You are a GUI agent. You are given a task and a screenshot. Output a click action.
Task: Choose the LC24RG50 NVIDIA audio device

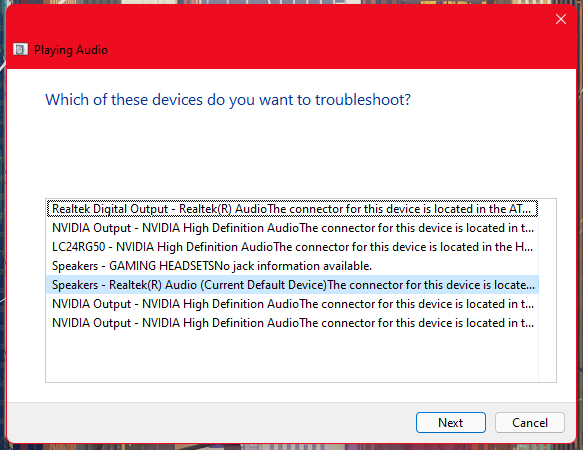292,247
